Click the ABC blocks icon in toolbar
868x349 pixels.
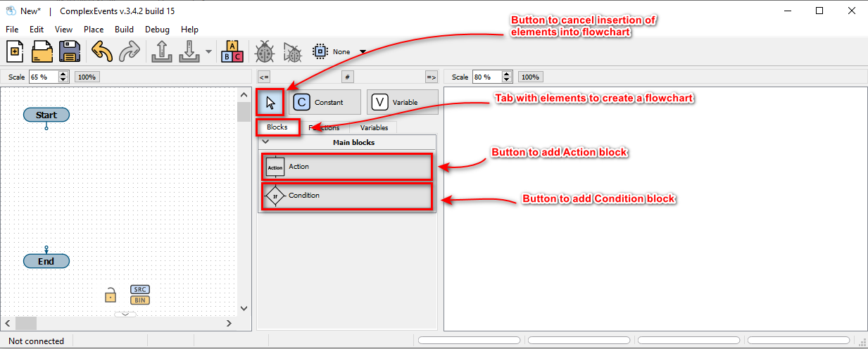(232, 52)
